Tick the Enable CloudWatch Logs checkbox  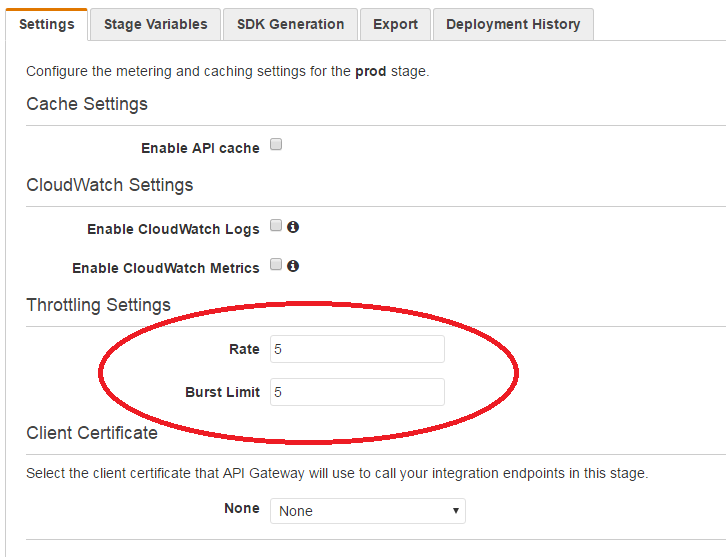click(277, 226)
